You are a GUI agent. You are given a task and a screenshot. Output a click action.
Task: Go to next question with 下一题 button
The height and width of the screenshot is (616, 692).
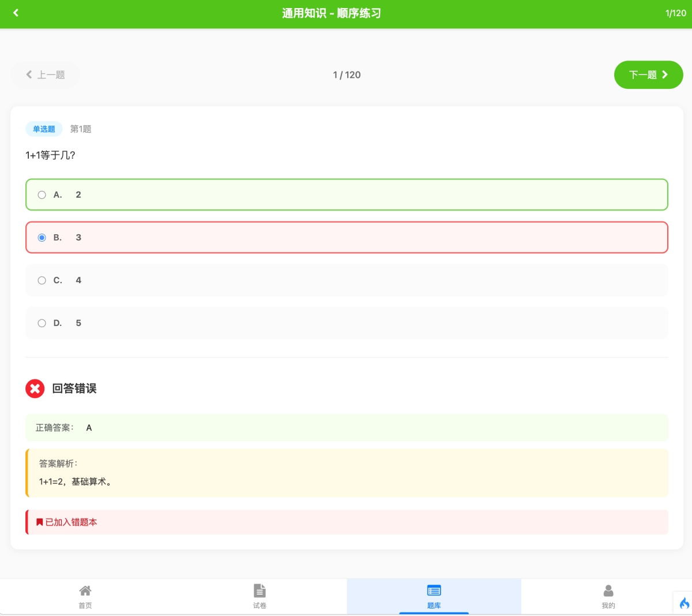(x=648, y=75)
